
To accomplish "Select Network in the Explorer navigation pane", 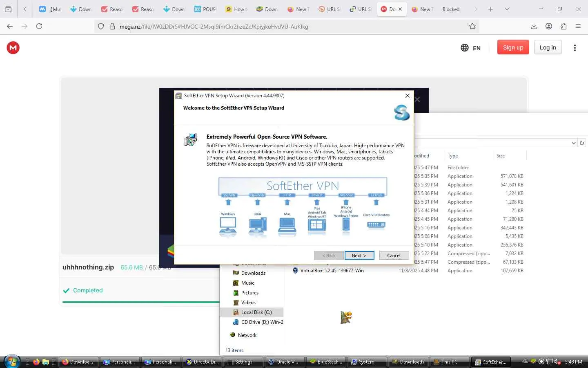I will pyautogui.click(x=247, y=335).
